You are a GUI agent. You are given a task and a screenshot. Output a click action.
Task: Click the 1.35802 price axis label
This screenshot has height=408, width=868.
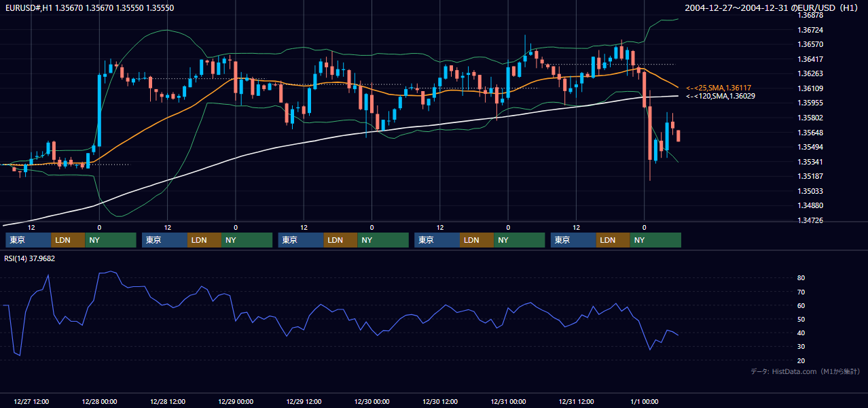[x=812, y=118]
